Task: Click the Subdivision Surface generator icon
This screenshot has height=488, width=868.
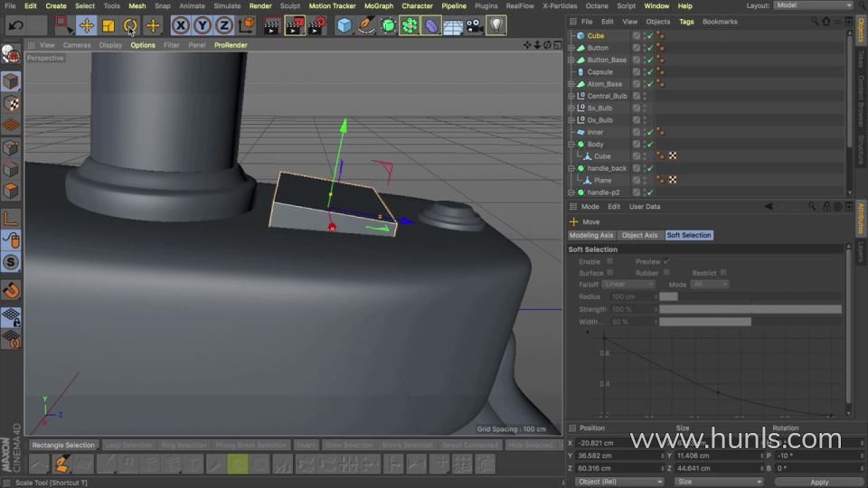Action: click(x=388, y=25)
